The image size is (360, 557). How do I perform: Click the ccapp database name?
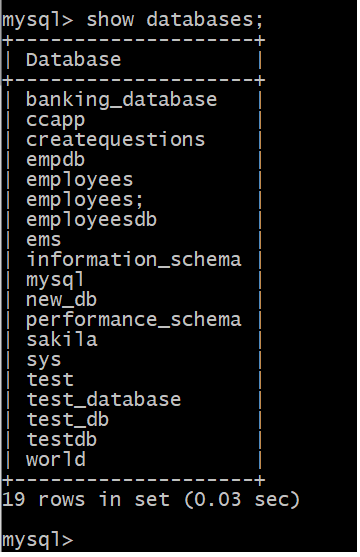click(x=55, y=120)
